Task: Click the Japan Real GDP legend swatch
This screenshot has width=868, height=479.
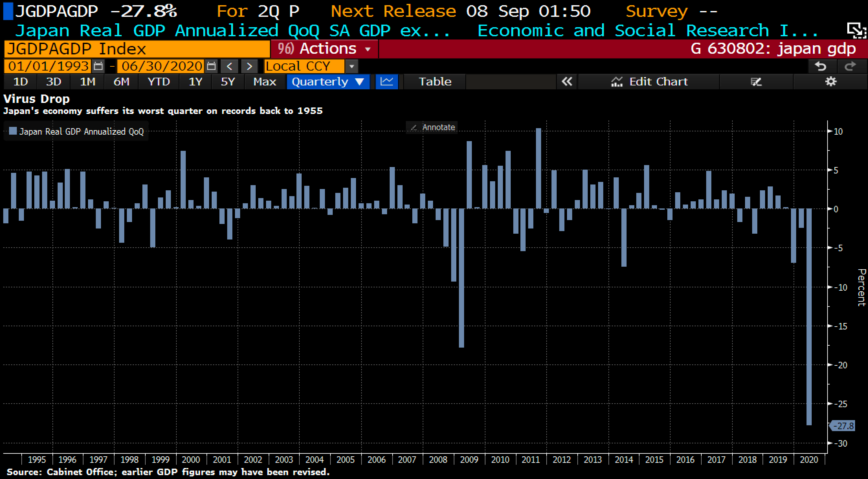Action: coord(13,131)
